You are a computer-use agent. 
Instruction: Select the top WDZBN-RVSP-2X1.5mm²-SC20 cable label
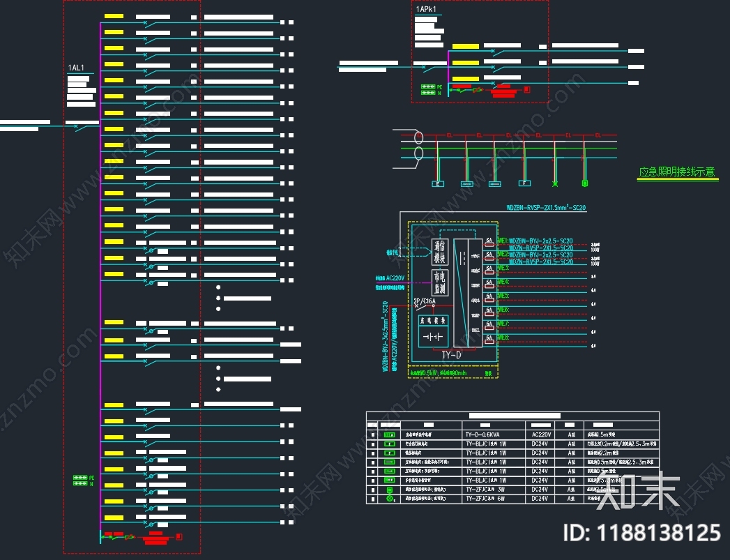pyautogui.click(x=546, y=208)
